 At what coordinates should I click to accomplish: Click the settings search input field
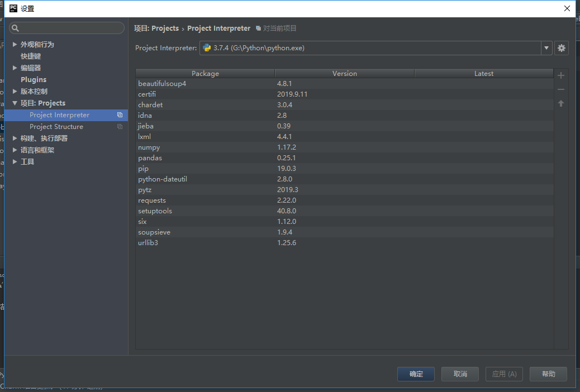point(67,28)
